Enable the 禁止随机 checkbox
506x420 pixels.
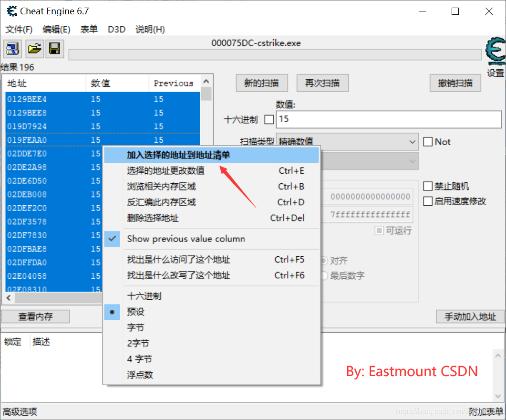pos(428,186)
